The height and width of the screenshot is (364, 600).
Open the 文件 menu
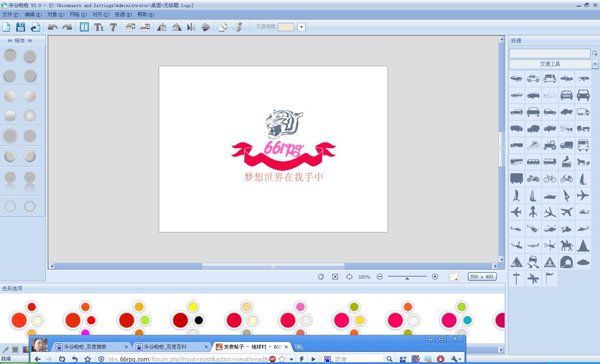(x=10, y=15)
